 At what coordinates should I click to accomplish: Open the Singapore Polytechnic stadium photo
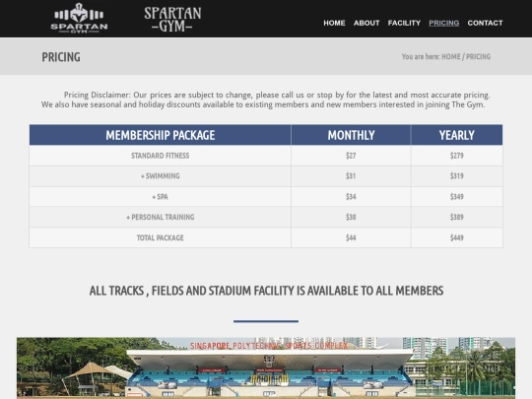pyautogui.click(x=266, y=368)
